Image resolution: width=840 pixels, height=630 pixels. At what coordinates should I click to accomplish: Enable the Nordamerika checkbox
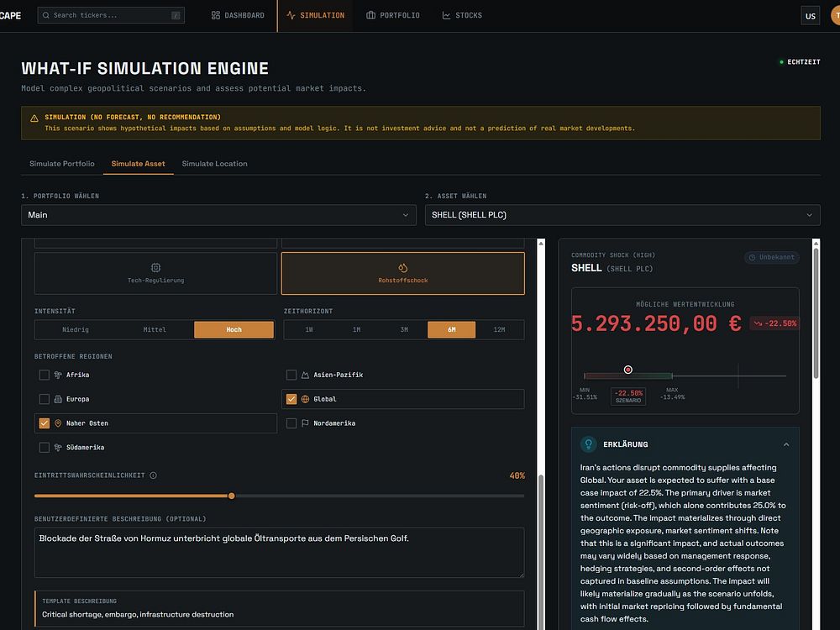coord(291,423)
